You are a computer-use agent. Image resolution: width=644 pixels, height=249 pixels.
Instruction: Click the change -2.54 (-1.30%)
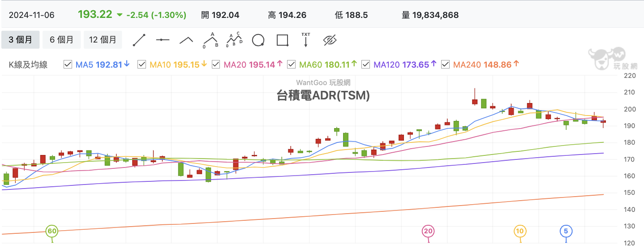pyautogui.click(x=156, y=15)
